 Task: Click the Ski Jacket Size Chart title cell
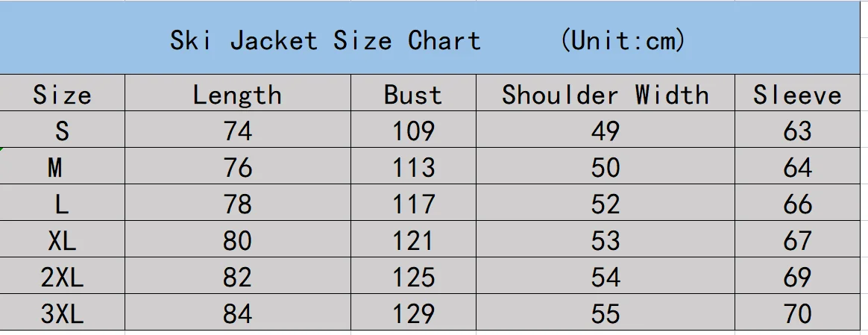[x=427, y=40]
